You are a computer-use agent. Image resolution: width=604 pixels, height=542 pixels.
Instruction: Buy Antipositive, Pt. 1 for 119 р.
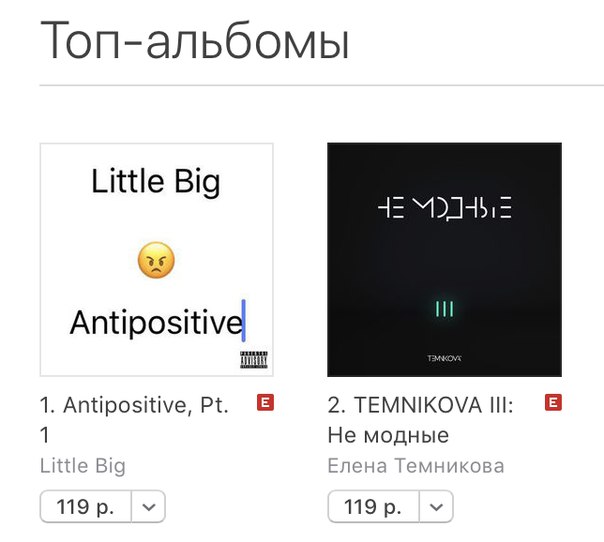[86, 507]
